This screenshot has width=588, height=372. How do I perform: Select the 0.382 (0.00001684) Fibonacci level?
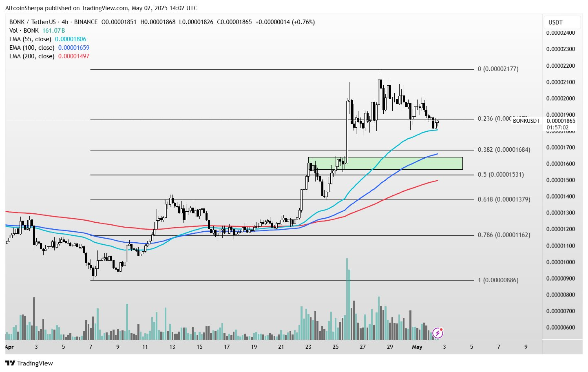point(504,150)
